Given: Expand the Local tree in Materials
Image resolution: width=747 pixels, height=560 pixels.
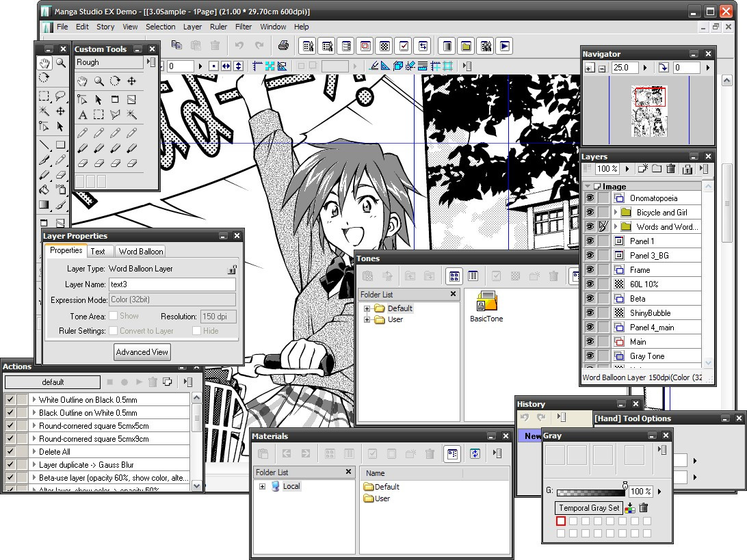Looking at the screenshot, I should coord(262,487).
